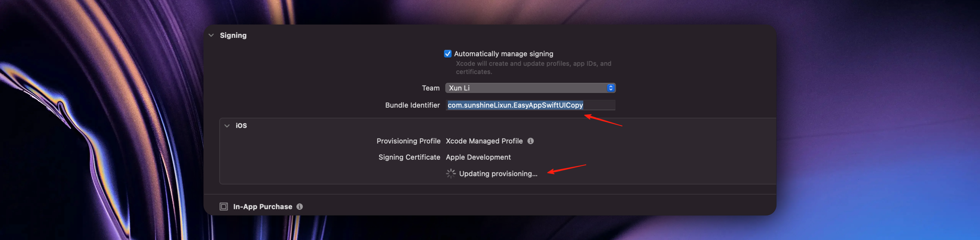Click into the Bundle Identifier text field
This screenshot has width=980, height=240.
(530, 105)
